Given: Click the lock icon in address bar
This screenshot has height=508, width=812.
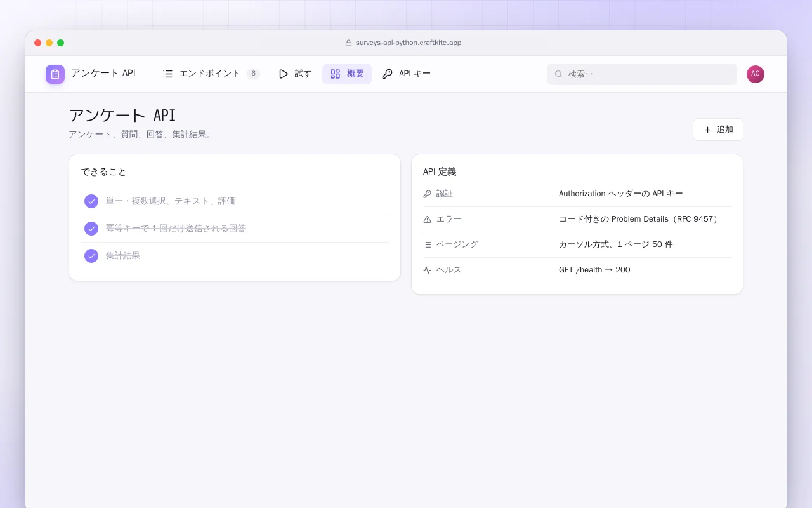Looking at the screenshot, I should [348, 43].
